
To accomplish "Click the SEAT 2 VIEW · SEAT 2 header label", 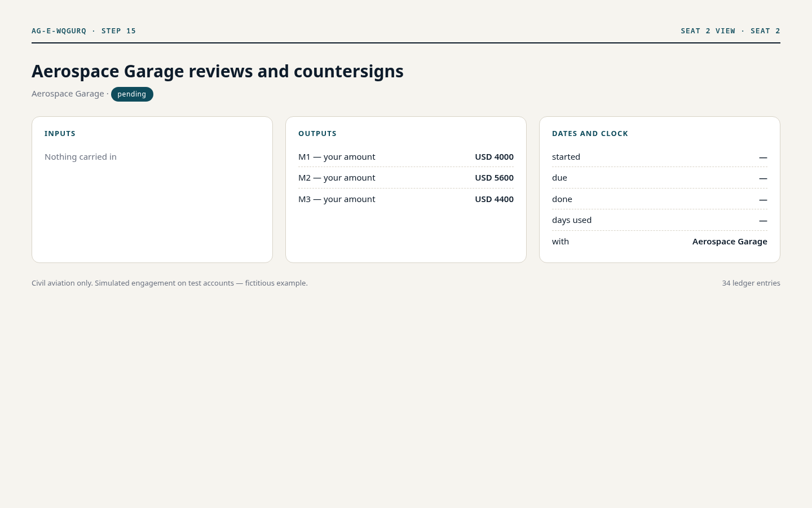I will coord(730,31).
